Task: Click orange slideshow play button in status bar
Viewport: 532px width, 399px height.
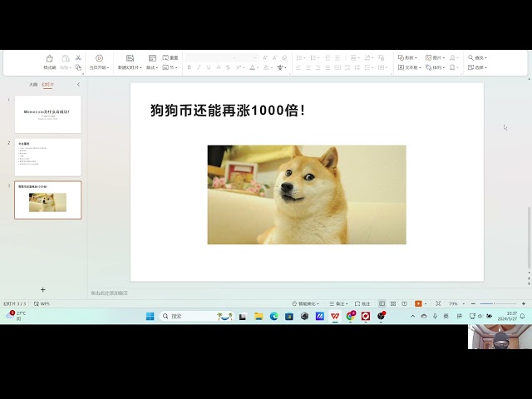Action: click(418, 303)
